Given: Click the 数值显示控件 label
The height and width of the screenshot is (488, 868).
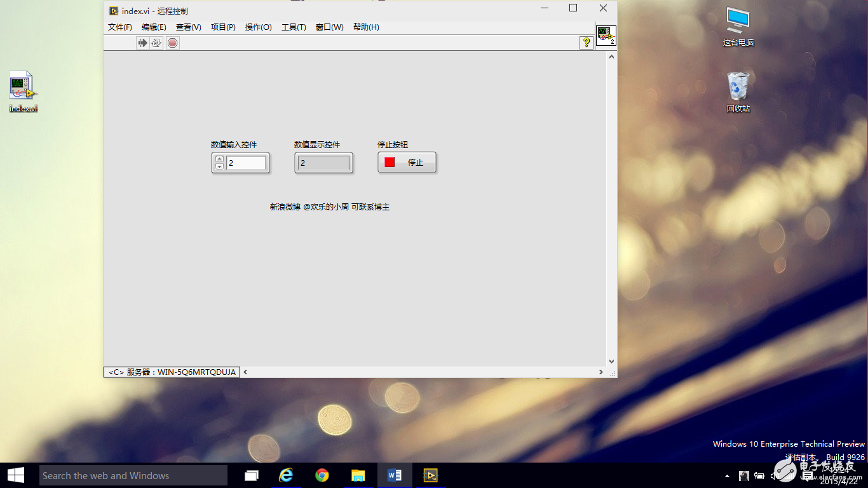Looking at the screenshot, I should tap(317, 145).
